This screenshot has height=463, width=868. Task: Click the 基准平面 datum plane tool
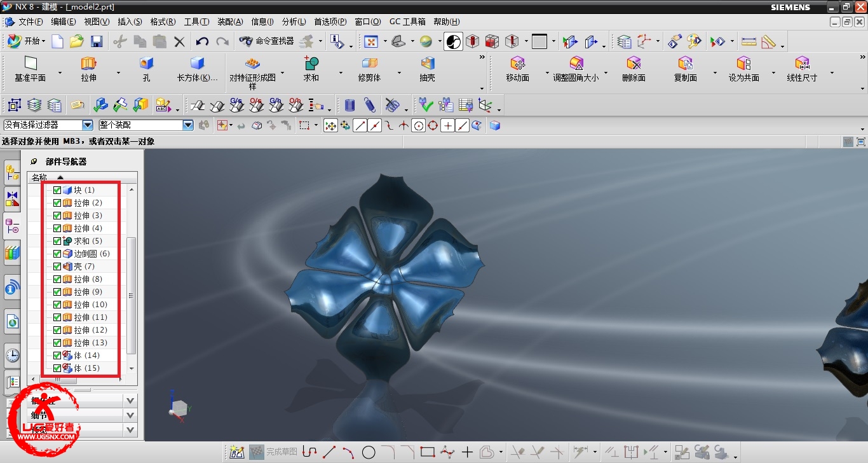31,70
